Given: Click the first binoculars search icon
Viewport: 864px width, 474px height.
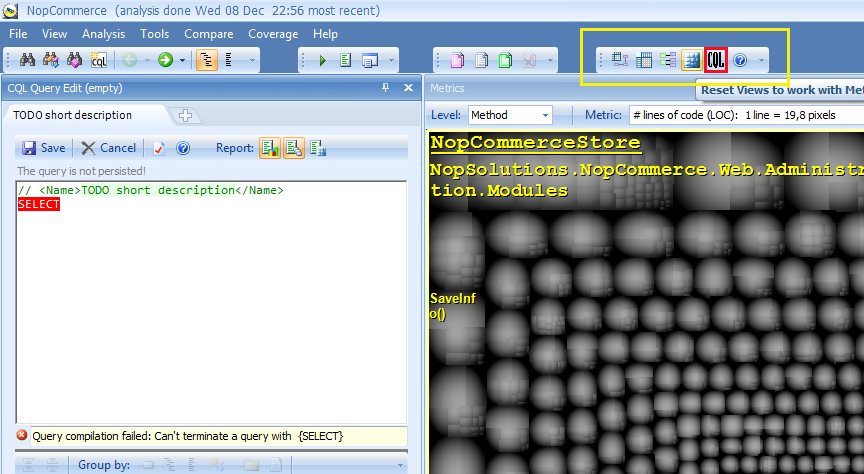Looking at the screenshot, I should tap(27, 60).
